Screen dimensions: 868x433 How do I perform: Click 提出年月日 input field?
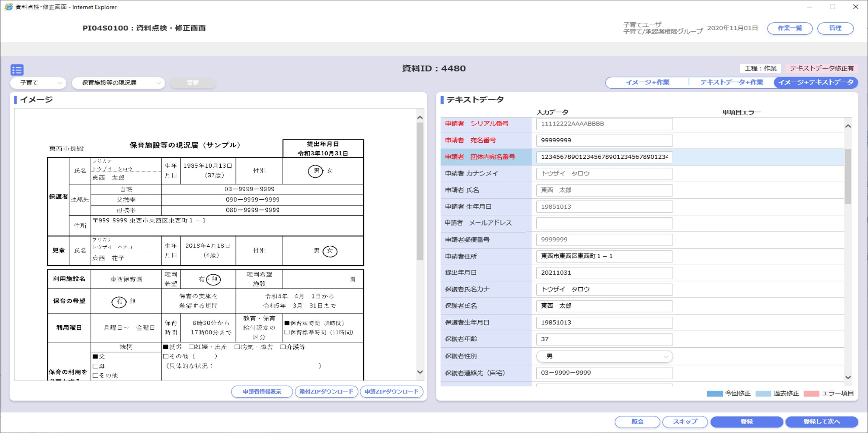pos(604,273)
